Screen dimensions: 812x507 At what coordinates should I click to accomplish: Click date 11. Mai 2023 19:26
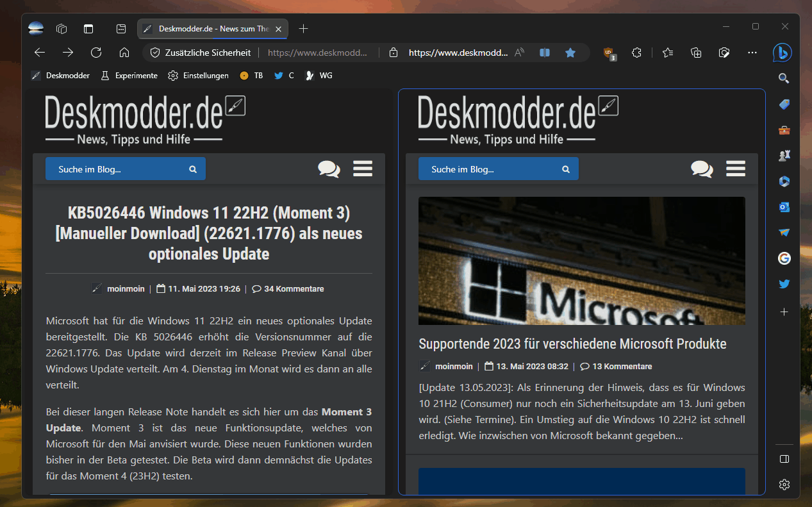point(199,289)
